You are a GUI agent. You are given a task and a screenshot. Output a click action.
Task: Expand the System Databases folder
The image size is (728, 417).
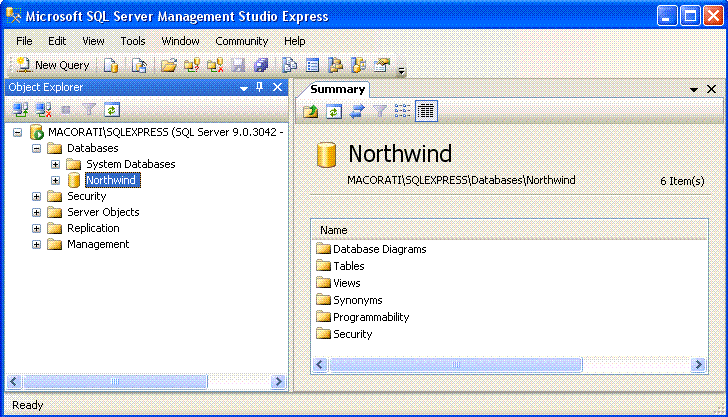tap(55, 164)
